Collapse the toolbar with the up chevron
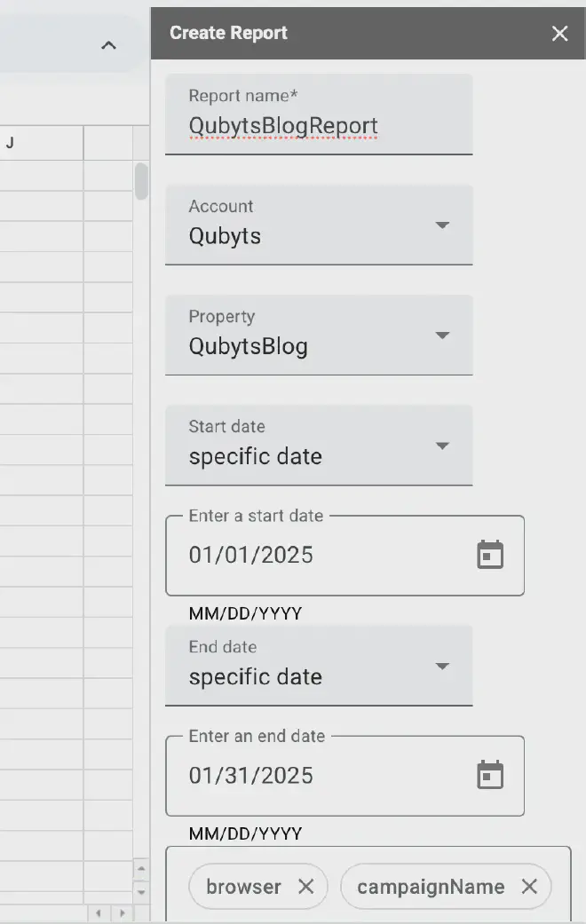This screenshot has width=586, height=924. click(108, 45)
